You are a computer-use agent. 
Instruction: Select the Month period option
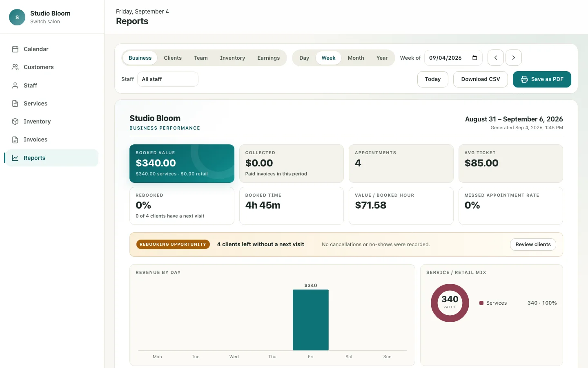[x=356, y=58]
